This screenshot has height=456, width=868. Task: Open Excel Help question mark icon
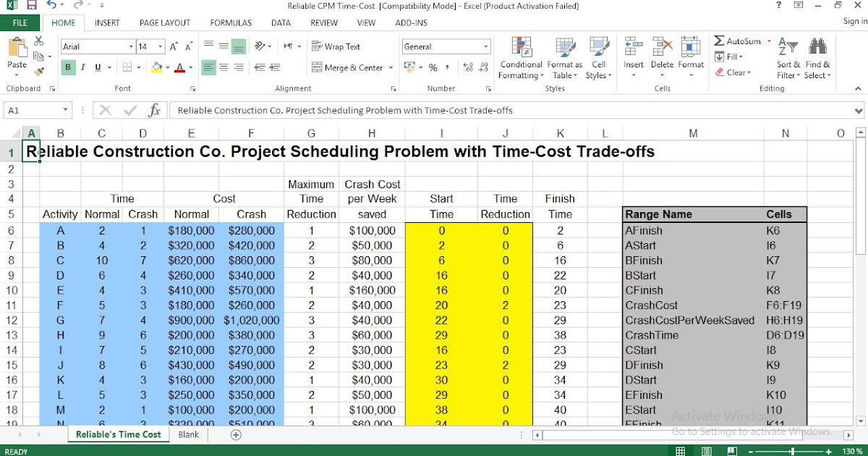pos(778,6)
